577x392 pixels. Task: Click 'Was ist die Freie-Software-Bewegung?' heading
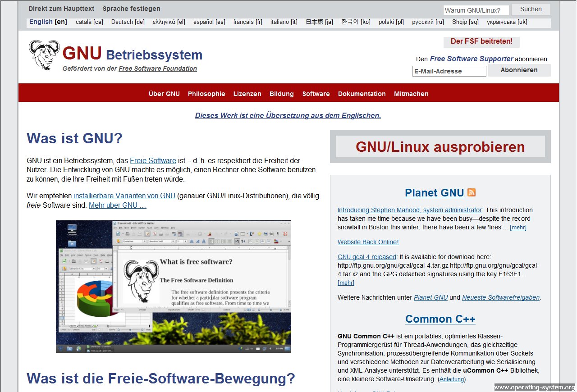point(161,378)
